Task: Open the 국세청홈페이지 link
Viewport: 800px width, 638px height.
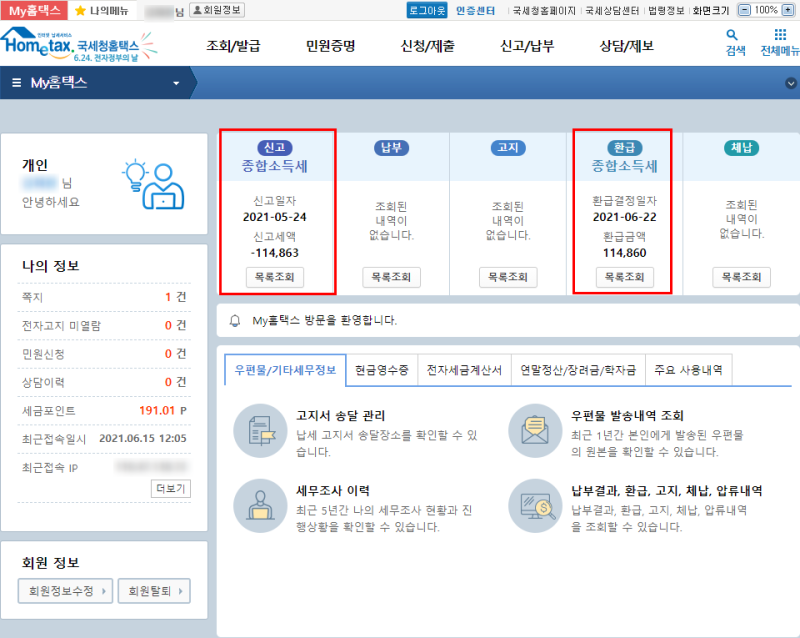Action: pyautogui.click(x=544, y=11)
